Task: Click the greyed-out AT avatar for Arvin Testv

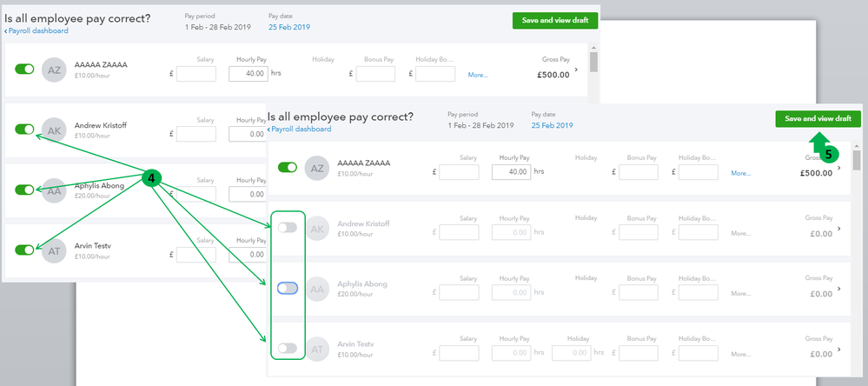Action: 319,349
